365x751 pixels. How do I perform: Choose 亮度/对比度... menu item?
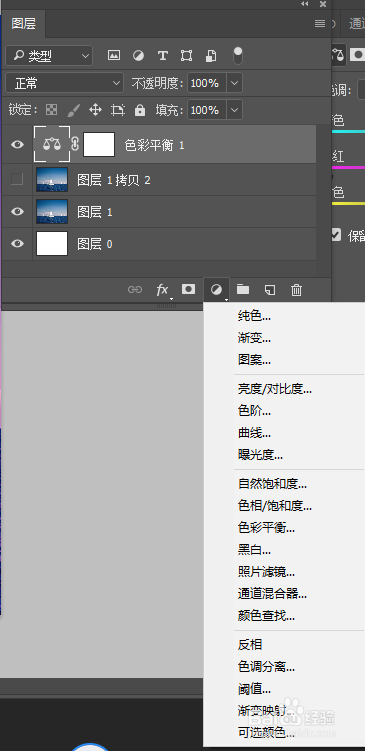[275, 389]
